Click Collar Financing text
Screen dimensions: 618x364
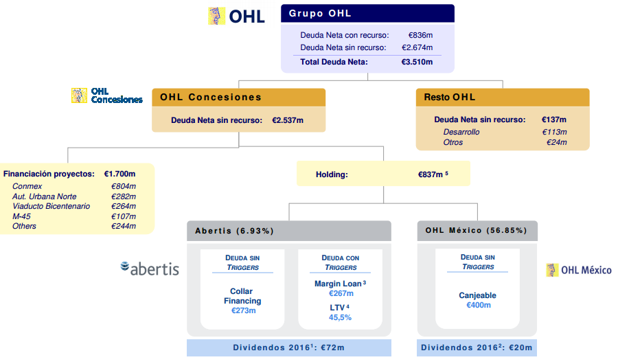242,296
